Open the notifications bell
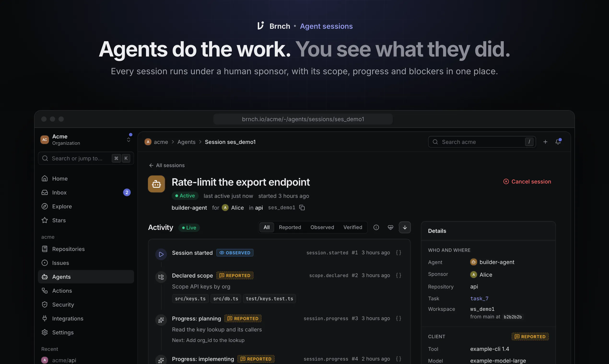609x364 pixels. click(558, 142)
